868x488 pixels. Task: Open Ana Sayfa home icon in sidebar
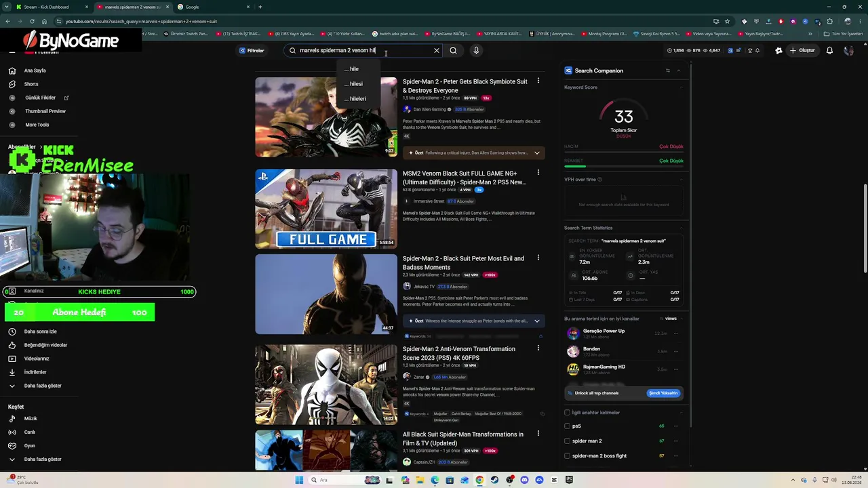[12, 70]
